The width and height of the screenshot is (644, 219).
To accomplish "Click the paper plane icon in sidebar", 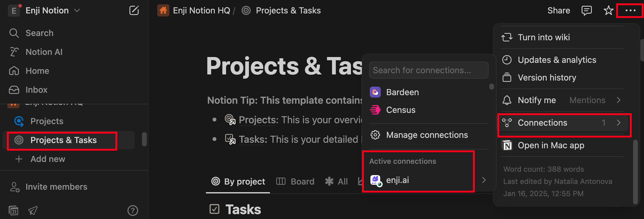I will pyautogui.click(x=33, y=210).
